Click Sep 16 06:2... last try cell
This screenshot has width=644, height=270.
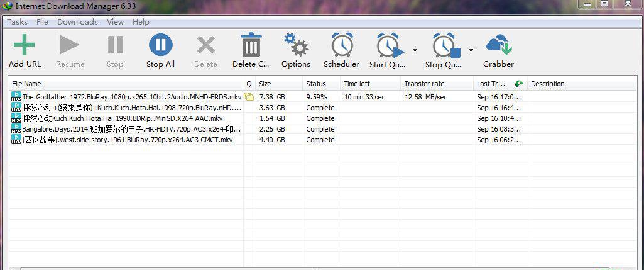tap(499, 140)
